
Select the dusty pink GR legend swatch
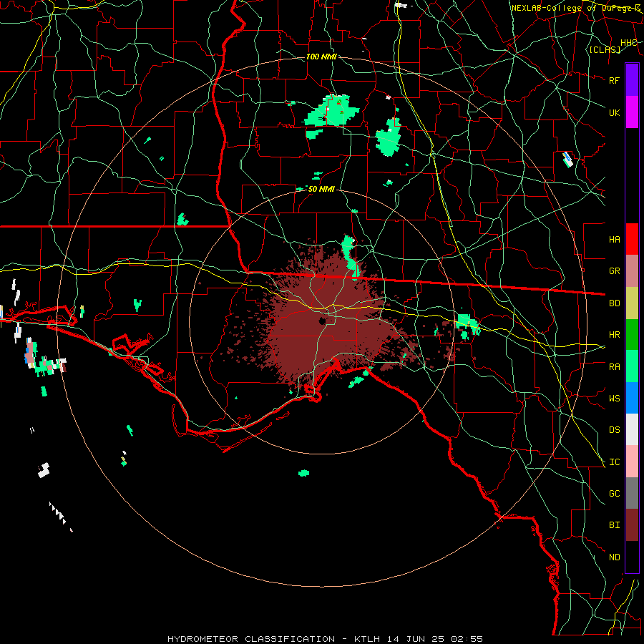(632, 271)
